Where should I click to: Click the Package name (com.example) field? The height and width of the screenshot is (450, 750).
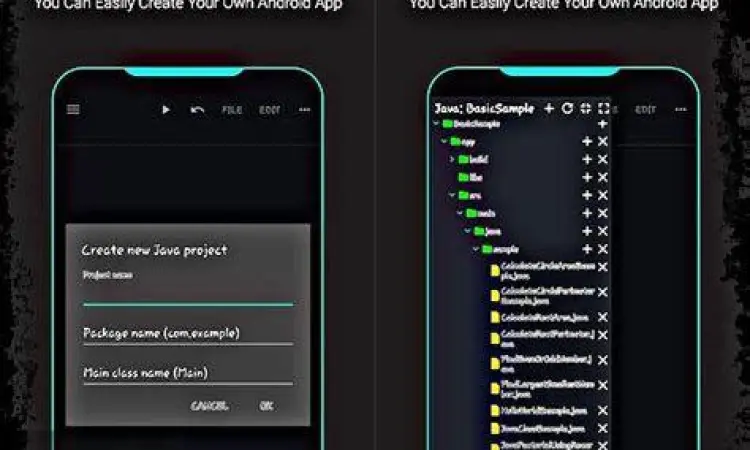pyautogui.click(x=187, y=333)
